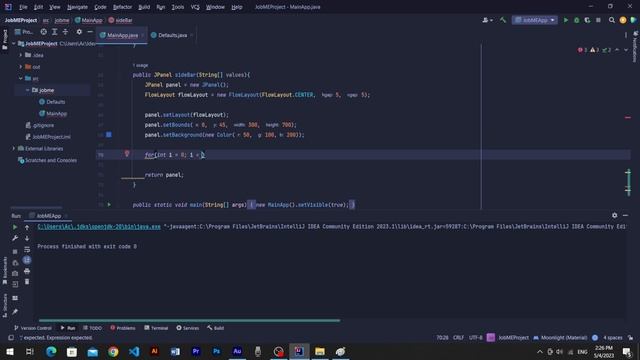Click the Color gutter swatch
The width and height of the screenshot is (640, 360).
click(x=109, y=134)
